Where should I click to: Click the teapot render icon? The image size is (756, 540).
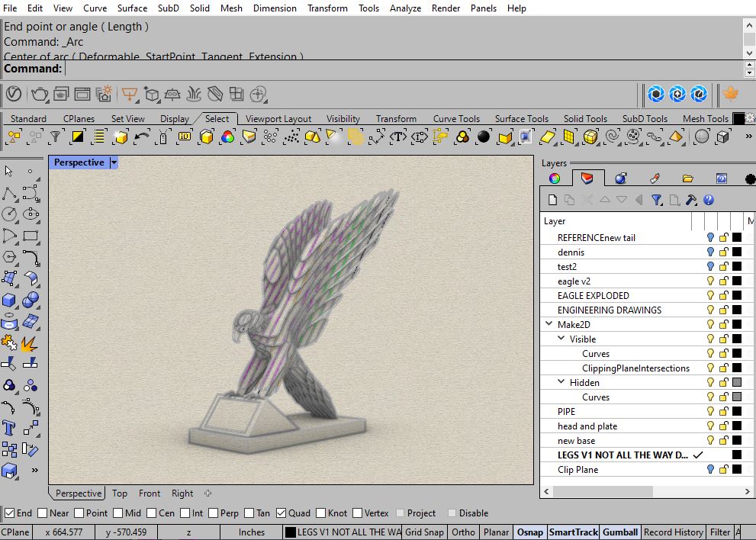click(x=39, y=94)
